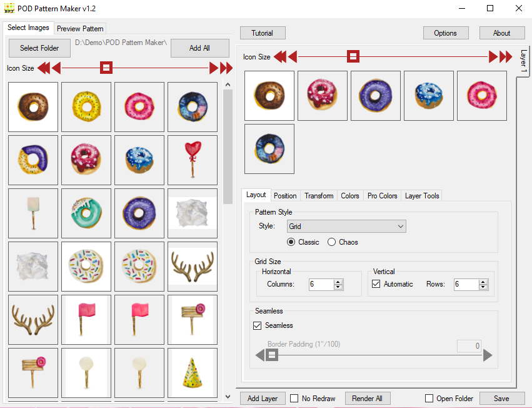Click the left panel Icon Size single-right arrow
Viewport: 532px width, 408px height.
pyautogui.click(x=214, y=68)
